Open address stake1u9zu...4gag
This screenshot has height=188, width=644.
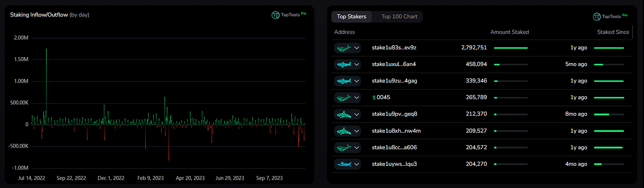(395, 81)
